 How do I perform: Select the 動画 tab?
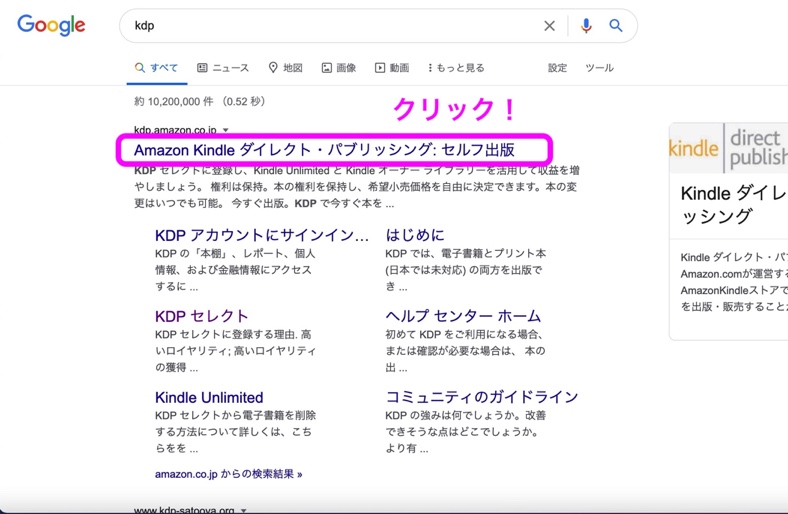392,68
